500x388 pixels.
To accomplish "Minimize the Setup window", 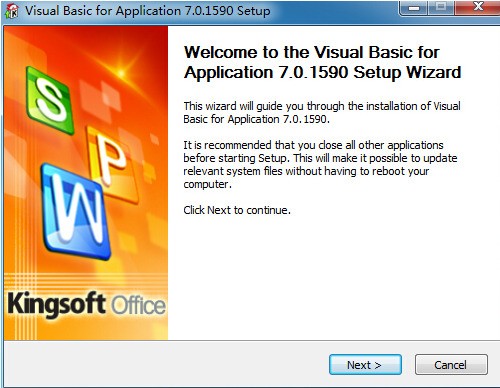I will coord(414,7).
